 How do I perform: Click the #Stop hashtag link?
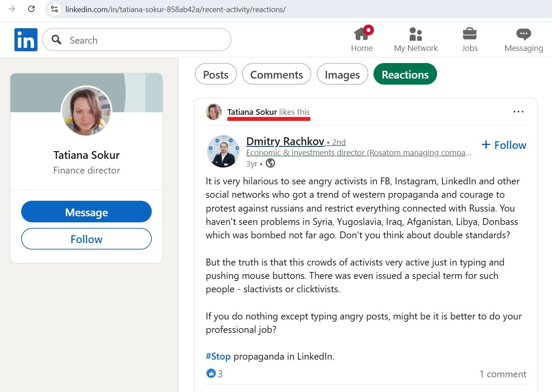pos(218,356)
